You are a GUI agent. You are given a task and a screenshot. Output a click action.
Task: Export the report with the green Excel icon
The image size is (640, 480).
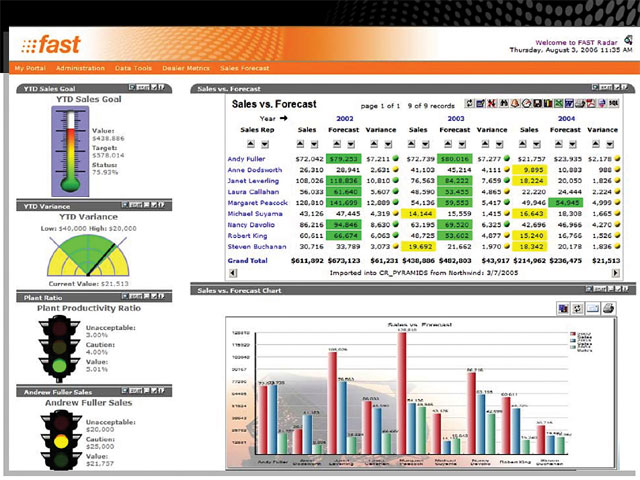(x=559, y=103)
